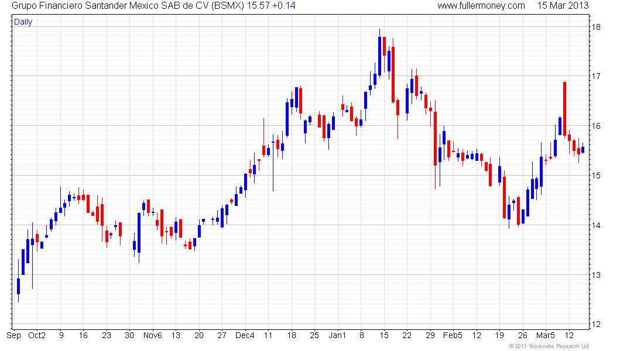Click the x-axis label 'Nov6'
Screen dimensions: 644x351
tap(152, 335)
